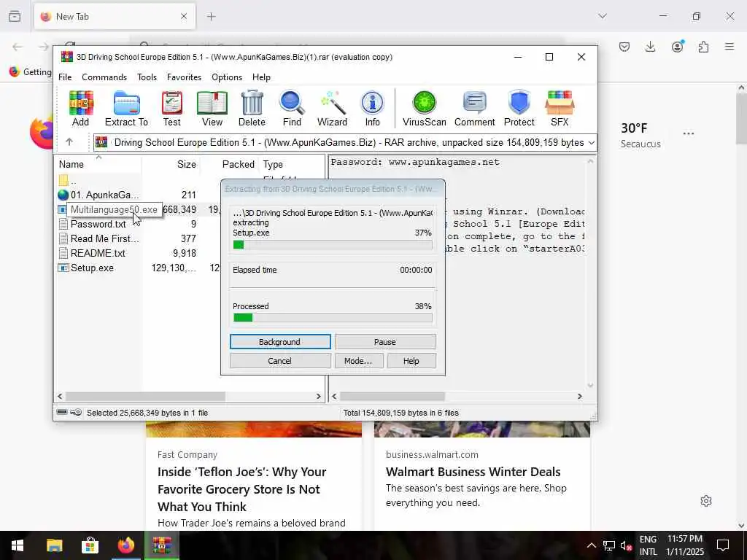
Task: Select the 01. ApunkaGa... file entry
Action: pos(98,195)
